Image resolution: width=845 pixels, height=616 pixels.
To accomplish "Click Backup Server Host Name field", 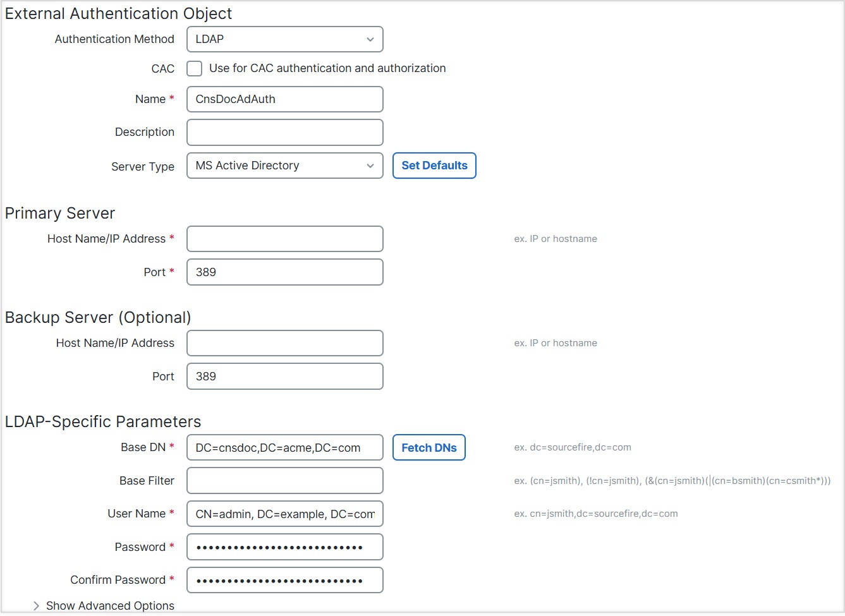I will coord(284,343).
